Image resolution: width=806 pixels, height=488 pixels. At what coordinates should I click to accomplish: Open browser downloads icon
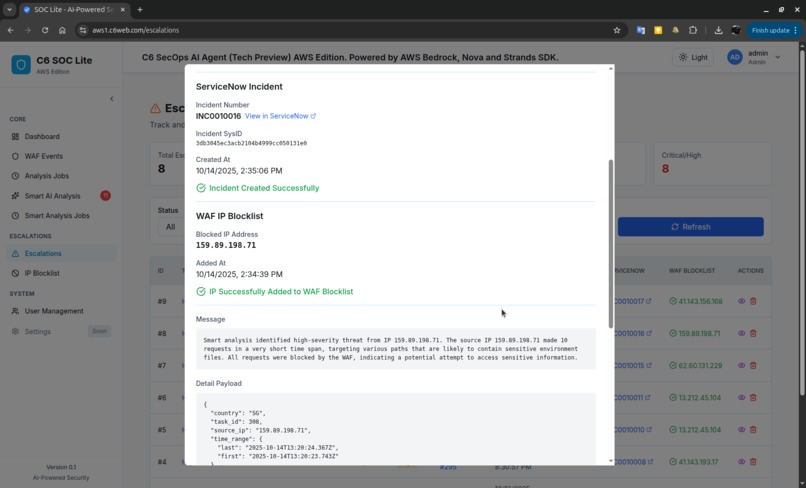719,30
